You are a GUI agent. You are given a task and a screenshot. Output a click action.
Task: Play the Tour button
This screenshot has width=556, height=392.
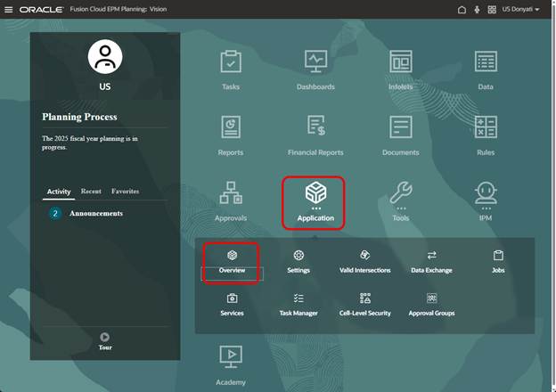click(x=105, y=338)
